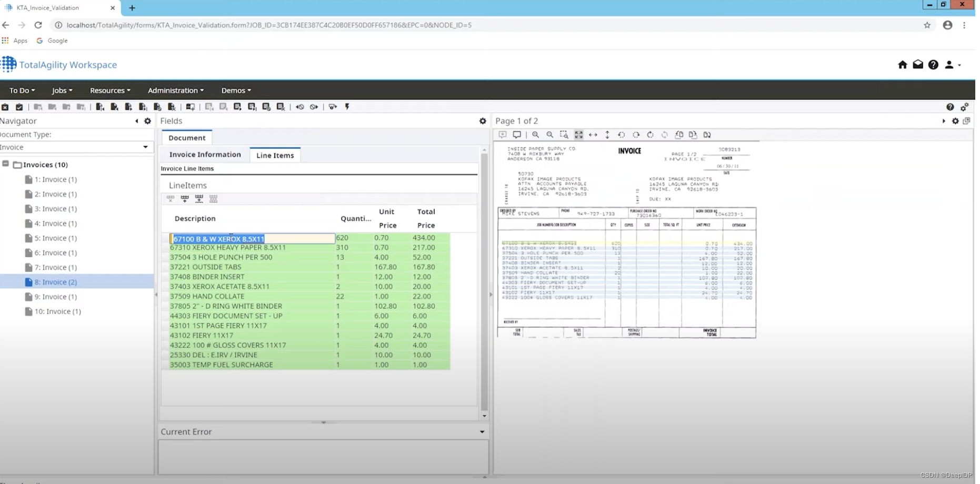Click the 37221 OUTSIDE TABS description cell
This screenshot has width=980, height=484.
252,267
